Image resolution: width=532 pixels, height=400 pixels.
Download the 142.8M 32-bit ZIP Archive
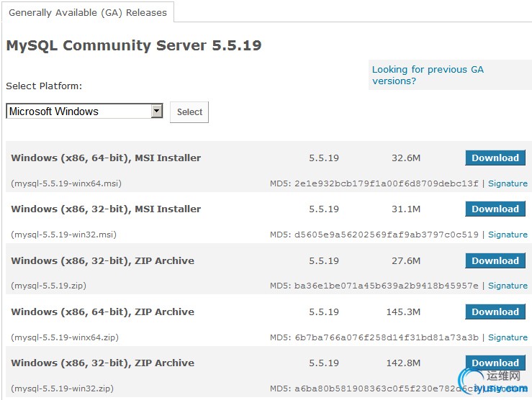point(495,363)
